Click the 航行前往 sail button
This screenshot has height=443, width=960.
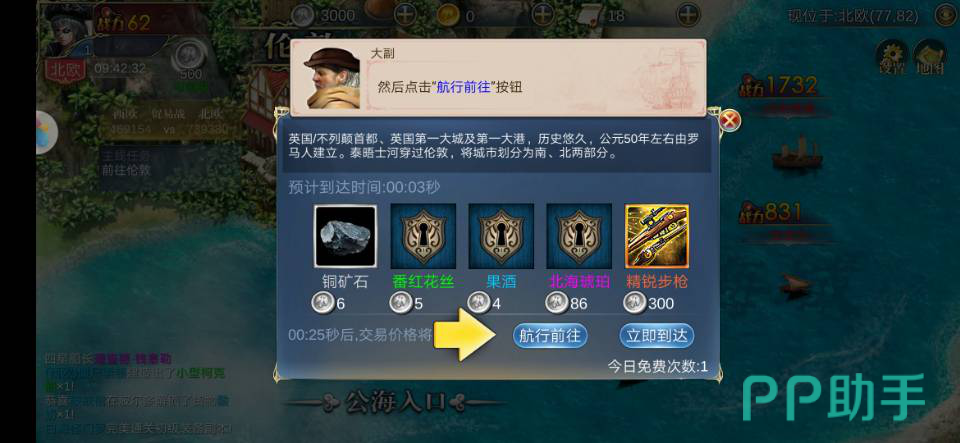click(550, 335)
